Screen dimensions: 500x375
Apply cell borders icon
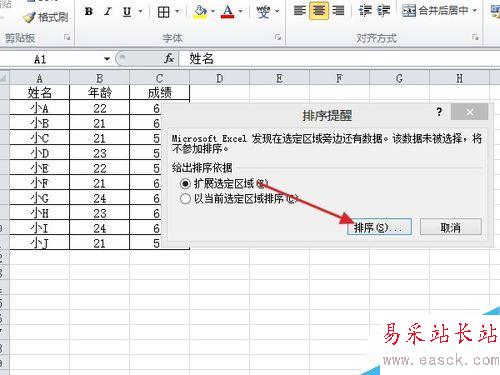(163, 12)
